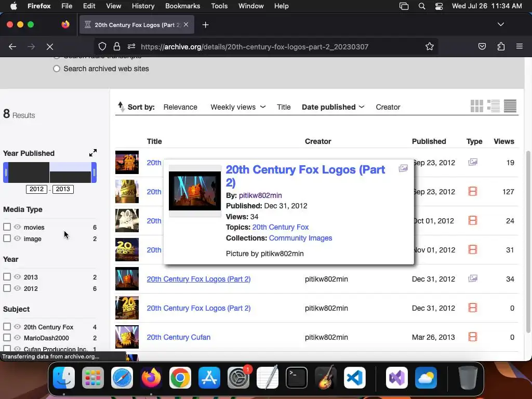Viewport: 532px width, 399px height.
Task: Open macOS Control Center
Action: pyautogui.click(x=438, y=6)
